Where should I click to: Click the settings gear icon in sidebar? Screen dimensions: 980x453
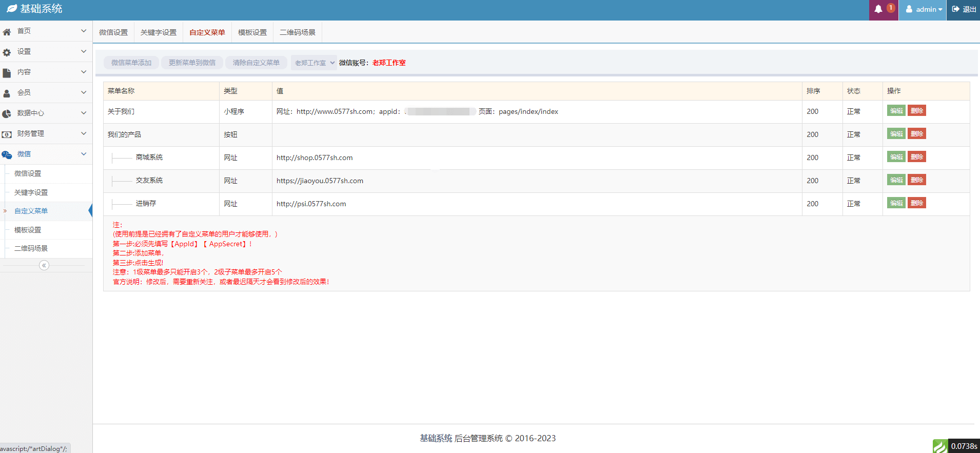click(x=7, y=52)
